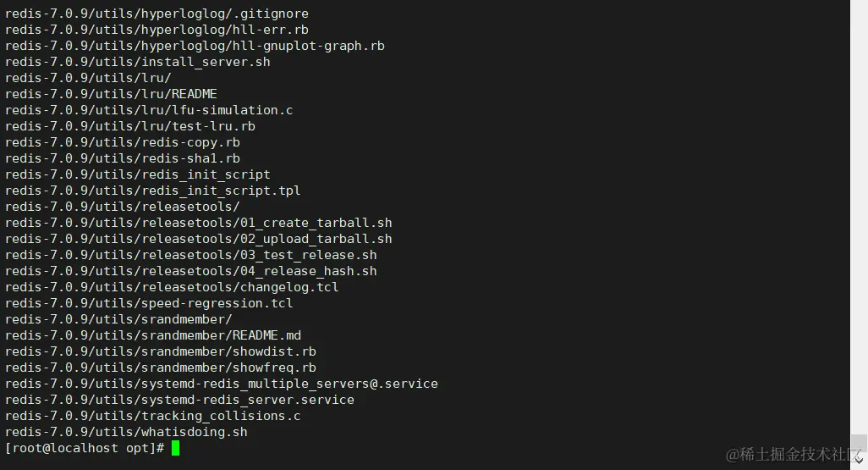Image resolution: width=868 pixels, height=470 pixels.
Task: Click the 01_create_tarball.sh line
Action: click(x=199, y=223)
